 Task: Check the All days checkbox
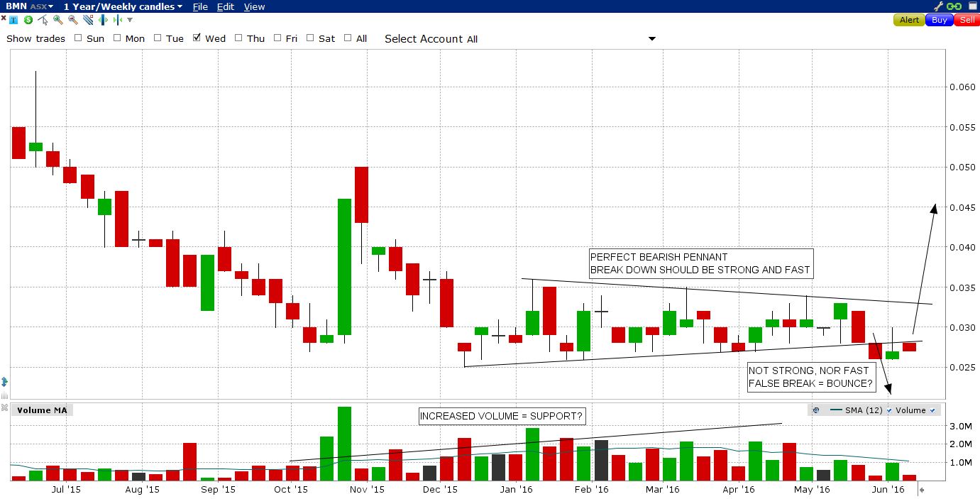pos(348,38)
